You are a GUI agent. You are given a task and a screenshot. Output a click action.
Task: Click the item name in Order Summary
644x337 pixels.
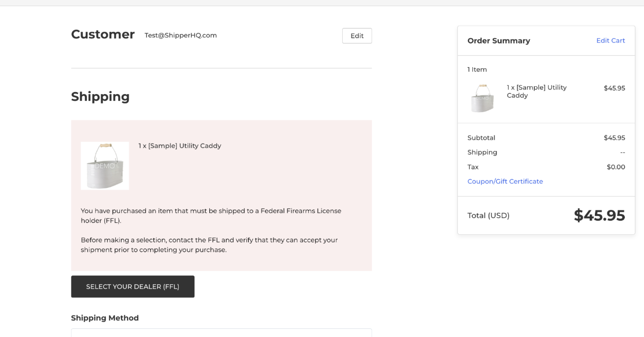point(536,91)
